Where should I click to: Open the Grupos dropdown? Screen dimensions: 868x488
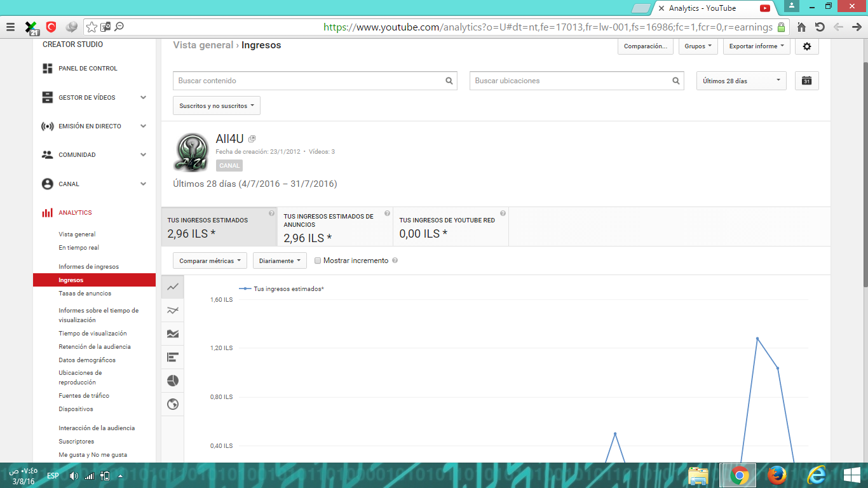pos(698,46)
